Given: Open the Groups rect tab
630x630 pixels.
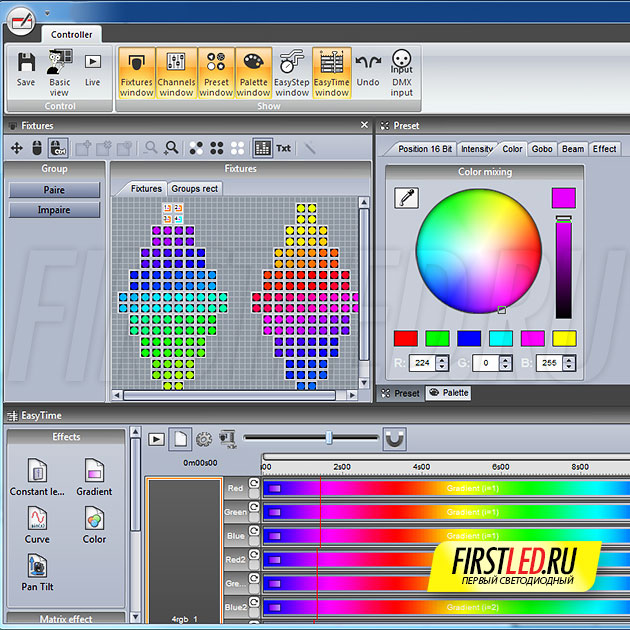Looking at the screenshot, I should [x=194, y=188].
